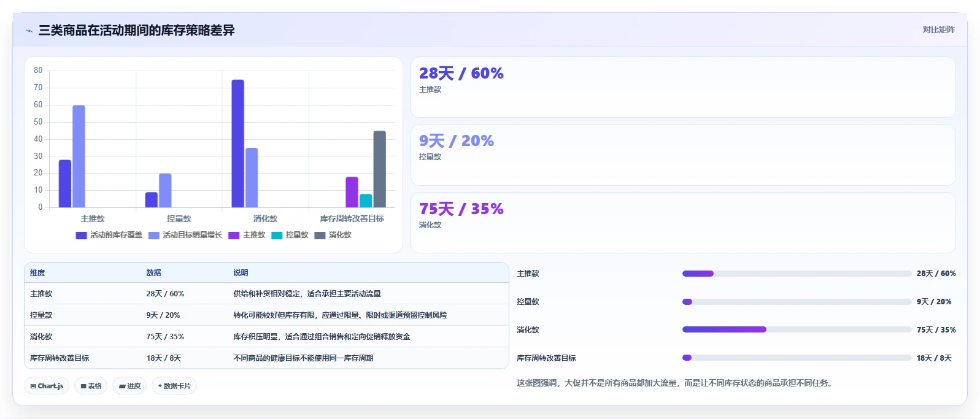Click the 库存周转改善目标 progress bar

point(797,358)
